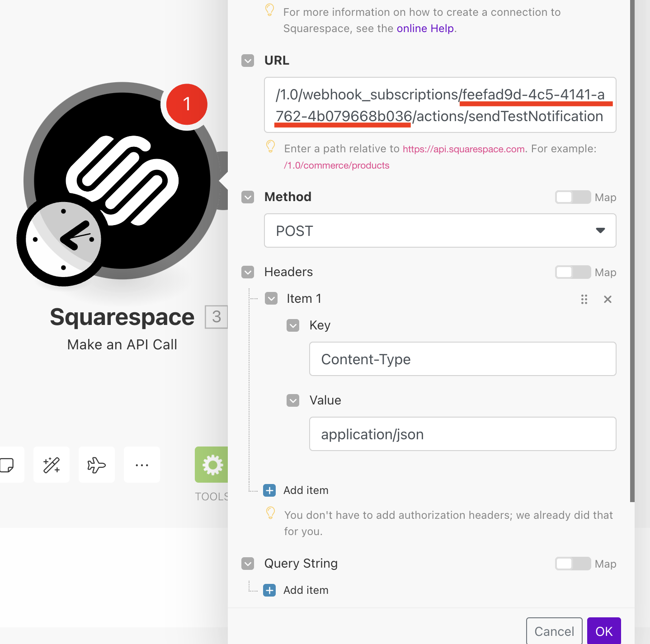Screen dimensions: 650x644
Task: Collapse Item 1 header entry
Action: pos(271,298)
